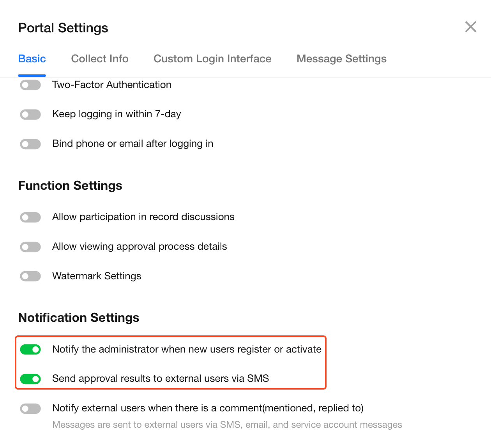
Task: Click Send approval results to external users text
Action: (x=161, y=379)
